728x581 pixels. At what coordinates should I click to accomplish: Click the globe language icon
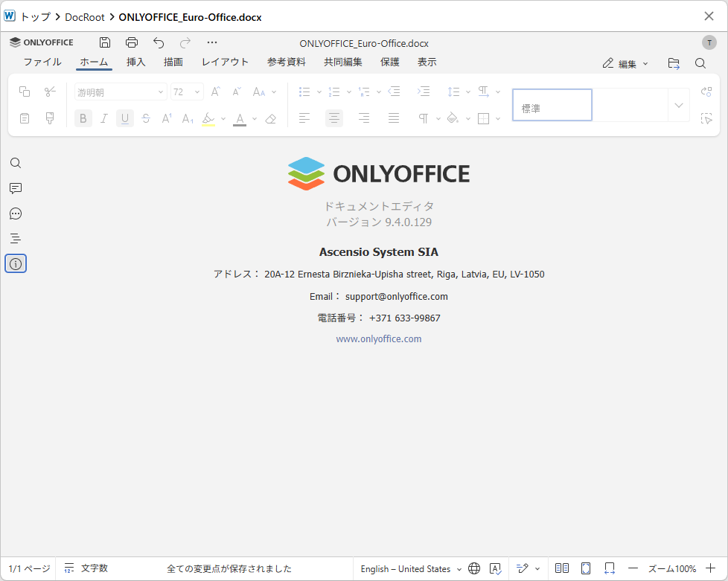[474, 568]
